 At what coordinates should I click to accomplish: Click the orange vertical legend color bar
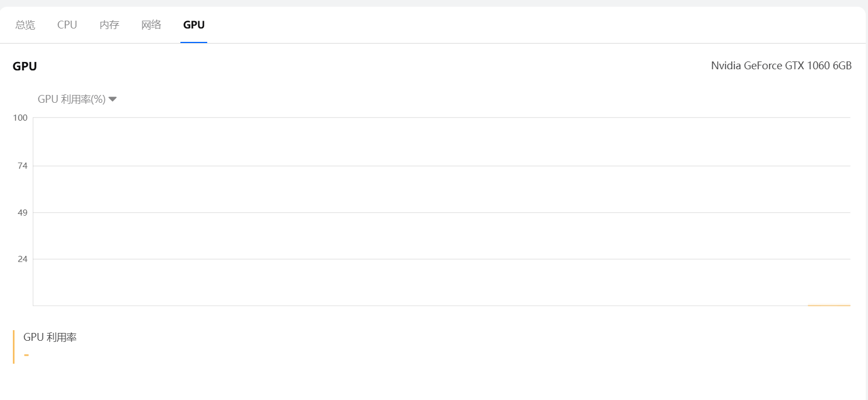coord(13,347)
